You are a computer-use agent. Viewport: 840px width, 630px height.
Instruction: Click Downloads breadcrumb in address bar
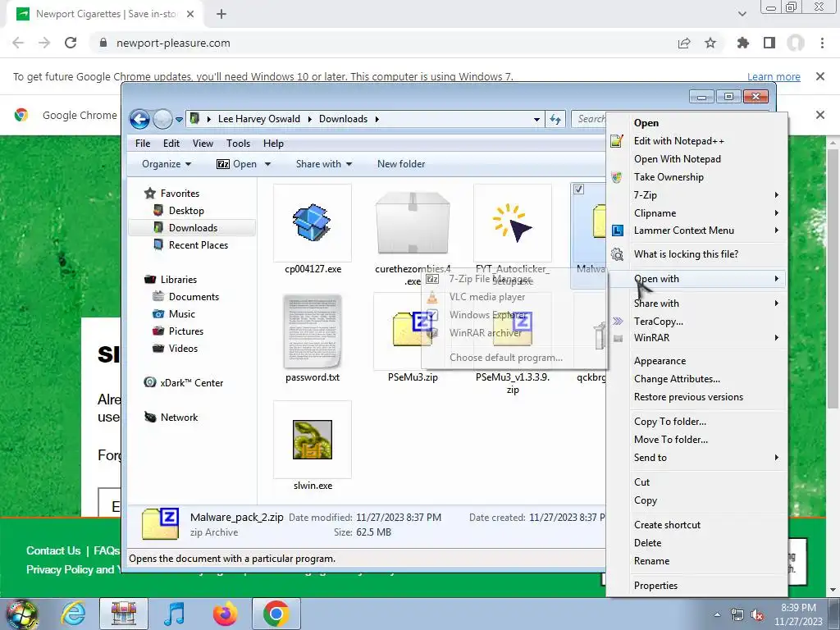(x=343, y=119)
